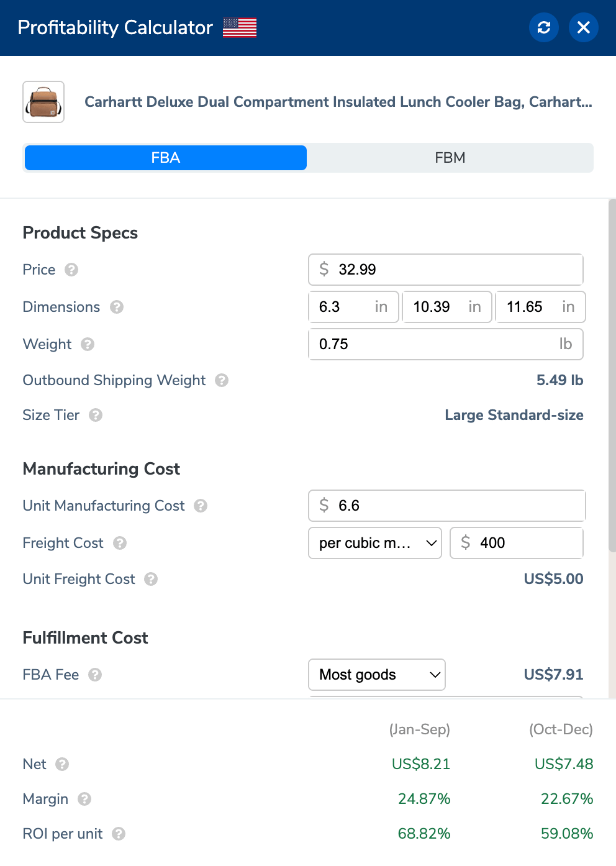Select the Large Standard-size tier value
This screenshot has height=866, width=616.
pyautogui.click(x=514, y=415)
